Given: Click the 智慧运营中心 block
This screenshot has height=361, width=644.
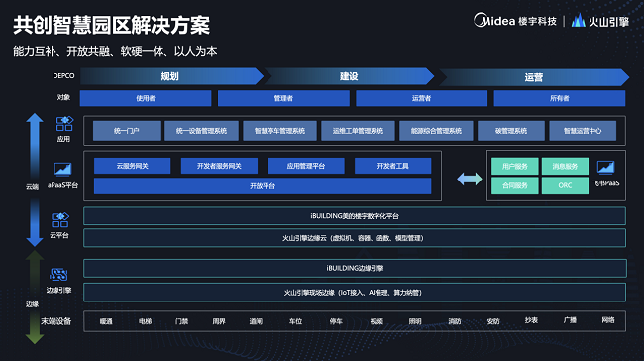Looking at the screenshot, I should (583, 131).
